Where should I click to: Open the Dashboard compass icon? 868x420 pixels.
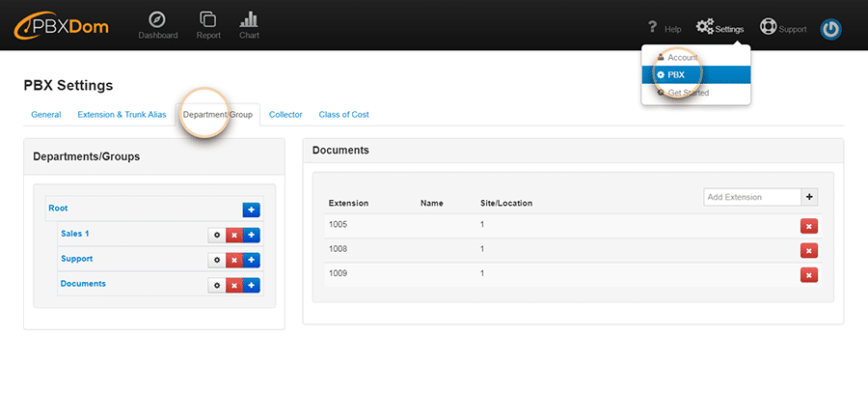[x=158, y=19]
